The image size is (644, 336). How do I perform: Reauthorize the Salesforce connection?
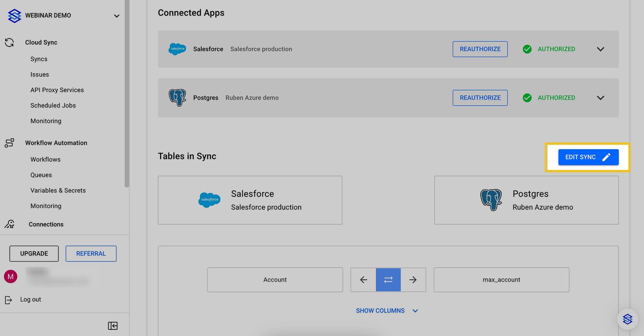tap(480, 49)
